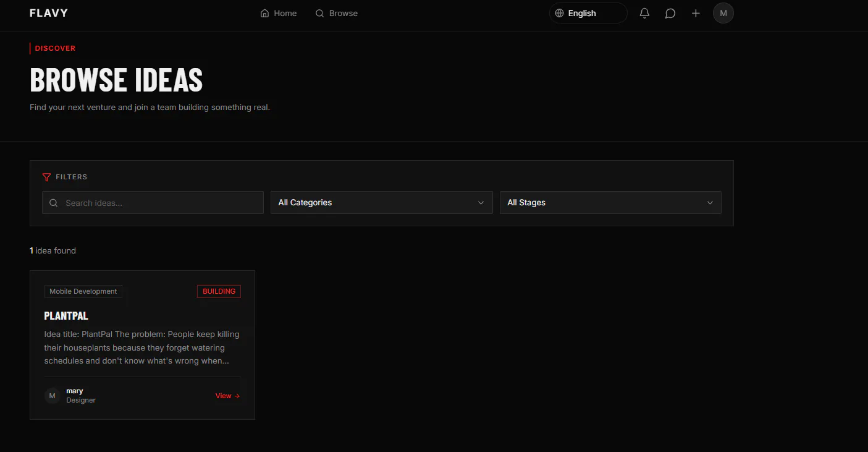The image size is (868, 452).
Task: Click the '1 idea found' text
Action: (53, 250)
